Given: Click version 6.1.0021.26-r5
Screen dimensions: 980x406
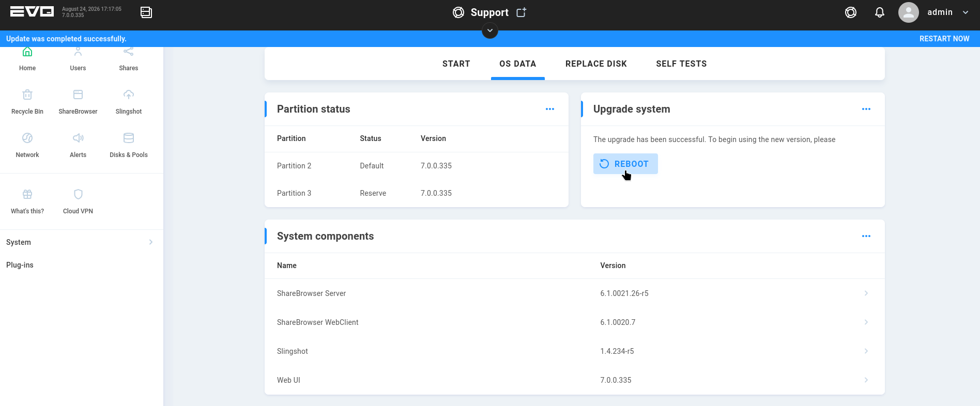Looking at the screenshot, I should (x=624, y=293).
